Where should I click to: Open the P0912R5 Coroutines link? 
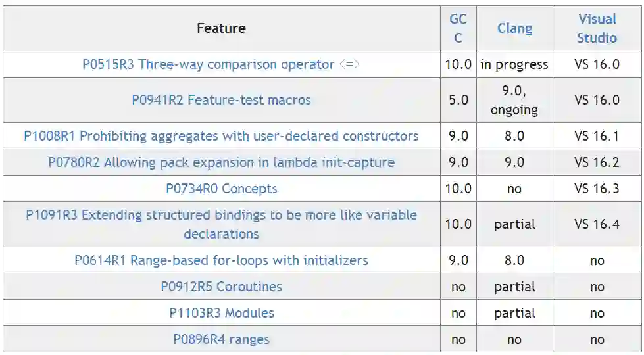pyautogui.click(x=221, y=287)
